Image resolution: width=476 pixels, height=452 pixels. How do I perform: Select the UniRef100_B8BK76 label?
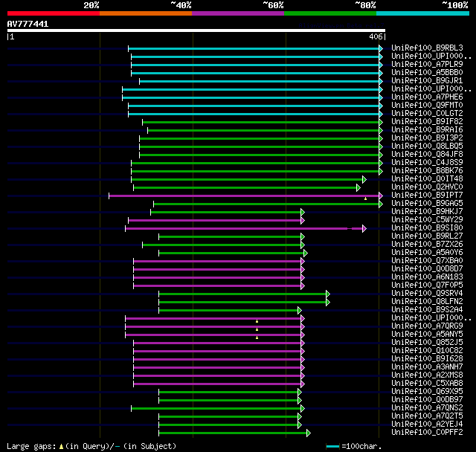coord(427,171)
